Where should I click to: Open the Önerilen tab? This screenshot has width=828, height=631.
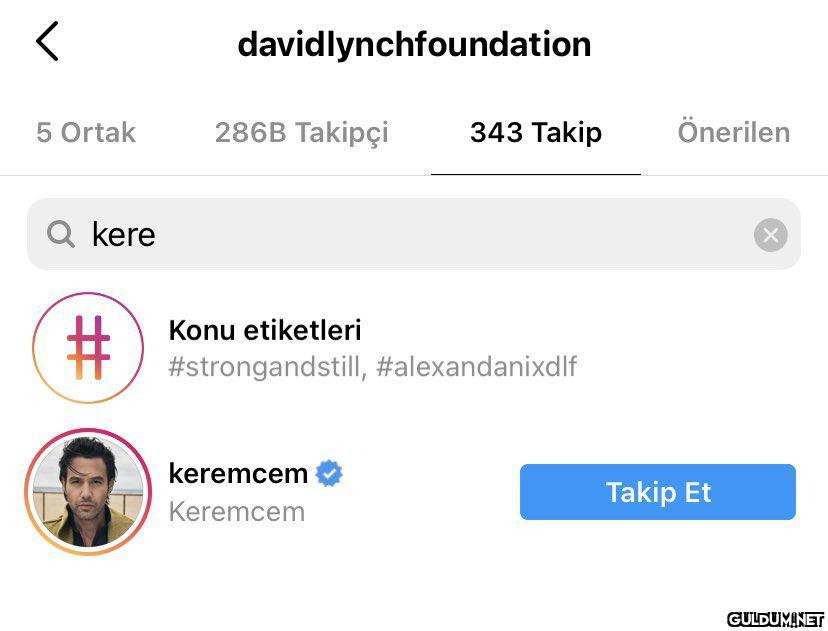[x=734, y=131]
